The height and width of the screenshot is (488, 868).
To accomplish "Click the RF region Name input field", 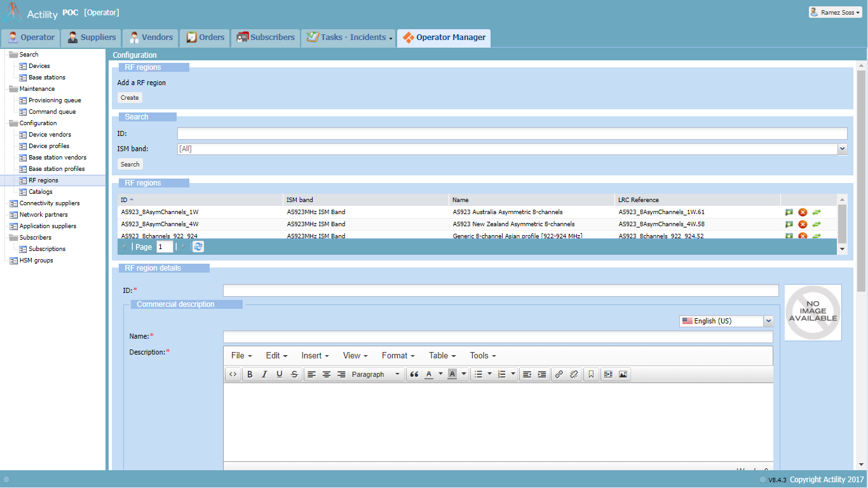I will point(498,337).
